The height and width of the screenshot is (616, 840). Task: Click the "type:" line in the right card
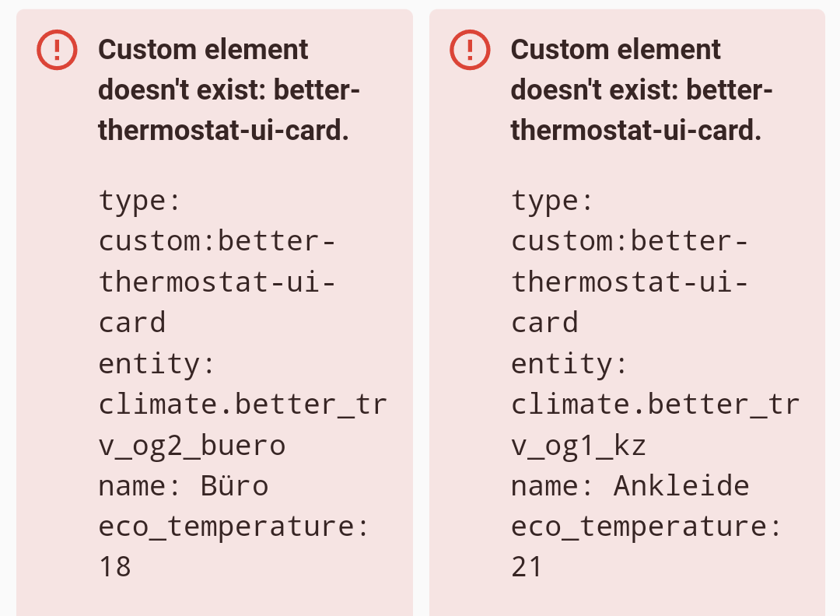(x=552, y=201)
